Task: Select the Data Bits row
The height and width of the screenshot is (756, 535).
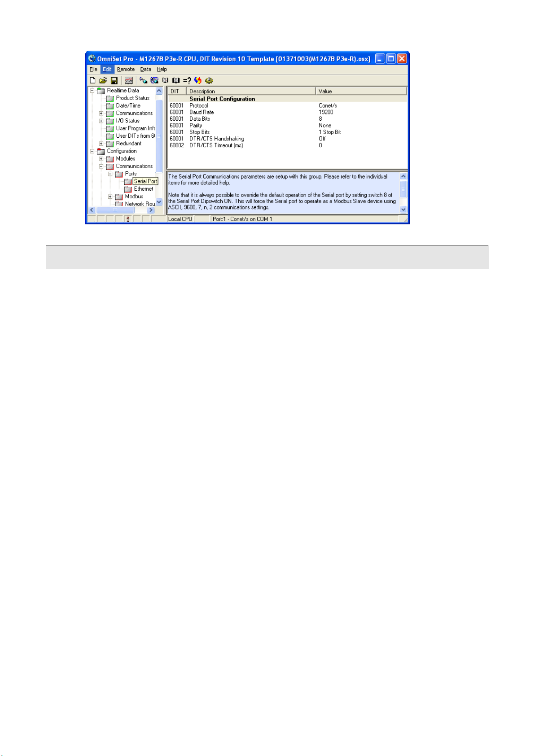Action: click(287, 119)
